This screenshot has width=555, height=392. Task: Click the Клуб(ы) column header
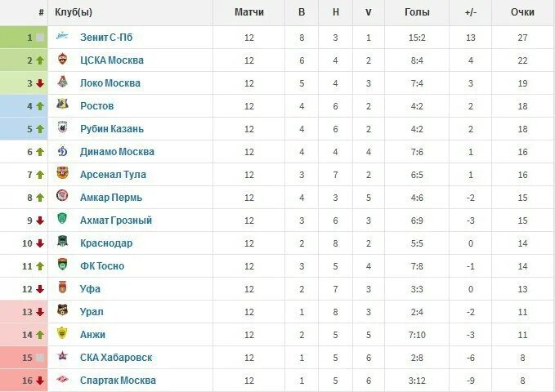coord(74,12)
